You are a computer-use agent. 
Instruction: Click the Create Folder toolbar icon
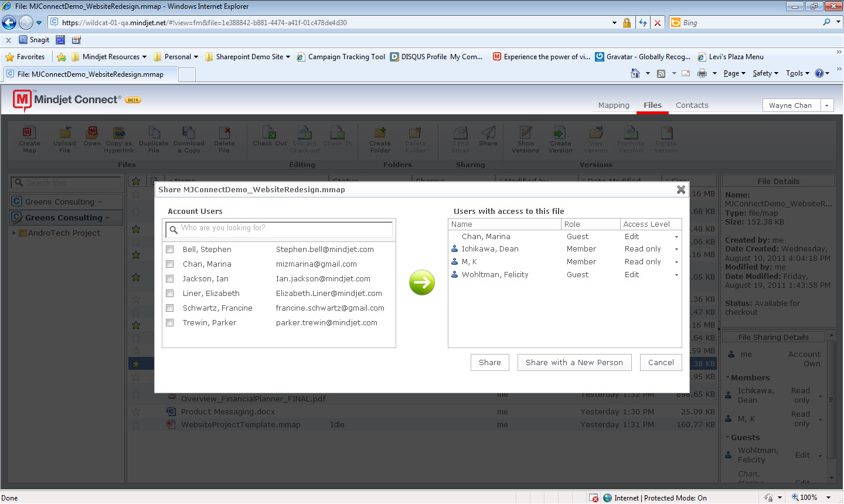point(380,139)
